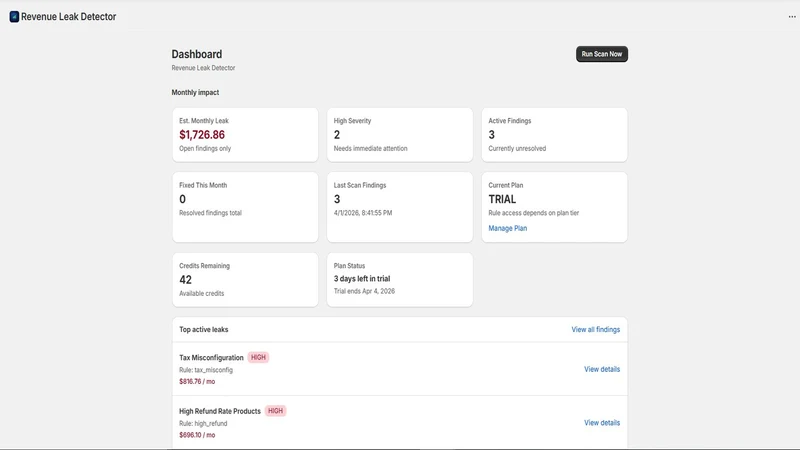Click the Tax Misconfiguration title
The width and height of the screenshot is (800, 450).
[211, 358]
